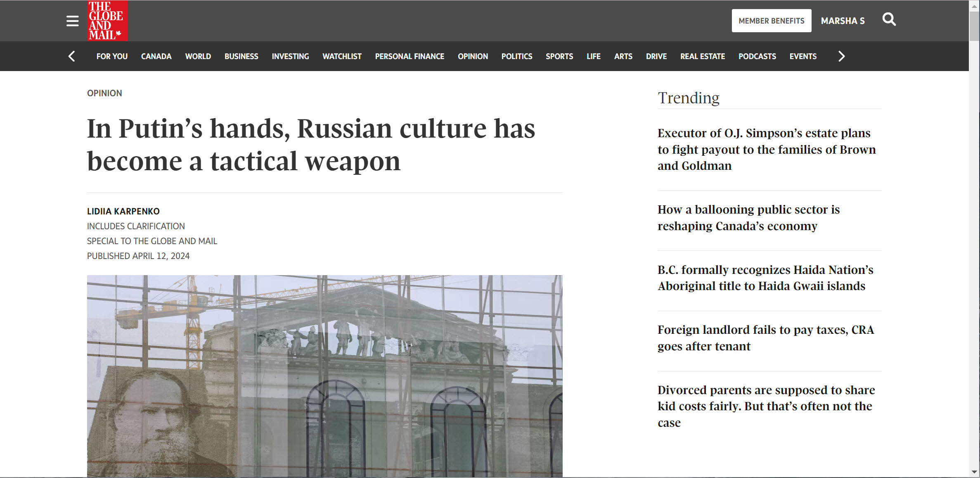This screenshot has width=980, height=478.
Task: Open the Real Estate nav section
Action: tap(702, 56)
